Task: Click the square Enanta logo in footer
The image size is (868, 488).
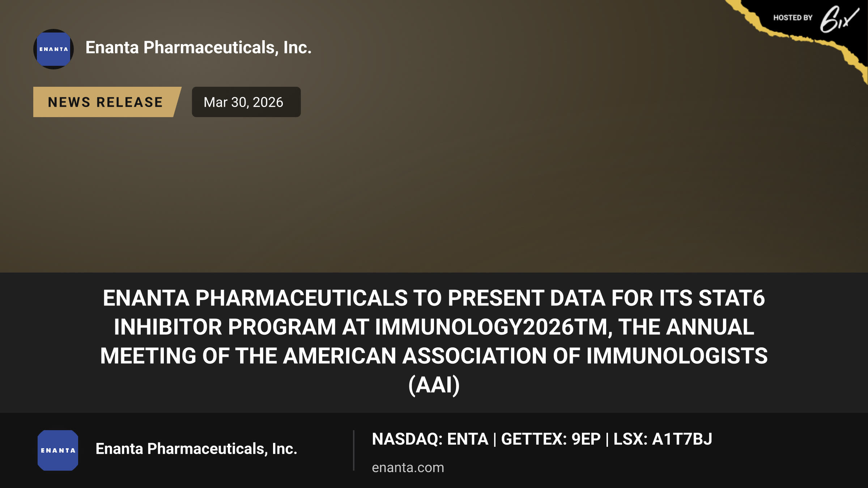Action: [58, 450]
